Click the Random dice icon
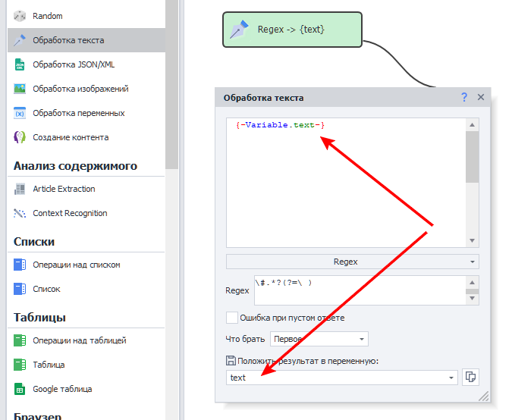 (20, 16)
